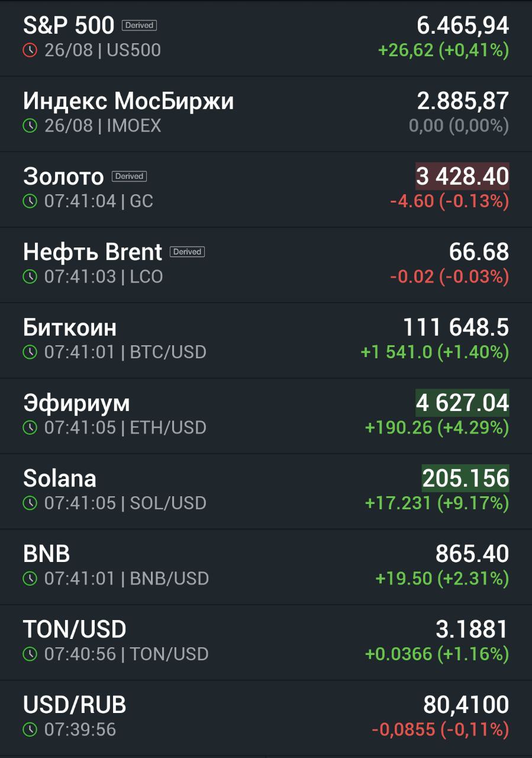Click the clock icon under Эфириум
This screenshot has width=532, height=758.
pyautogui.click(x=30, y=428)
